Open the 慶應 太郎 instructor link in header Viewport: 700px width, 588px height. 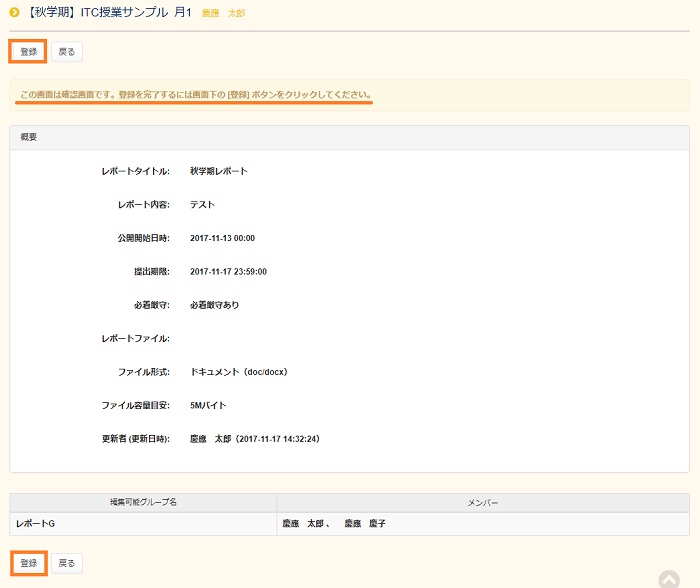tap(223, 14)
